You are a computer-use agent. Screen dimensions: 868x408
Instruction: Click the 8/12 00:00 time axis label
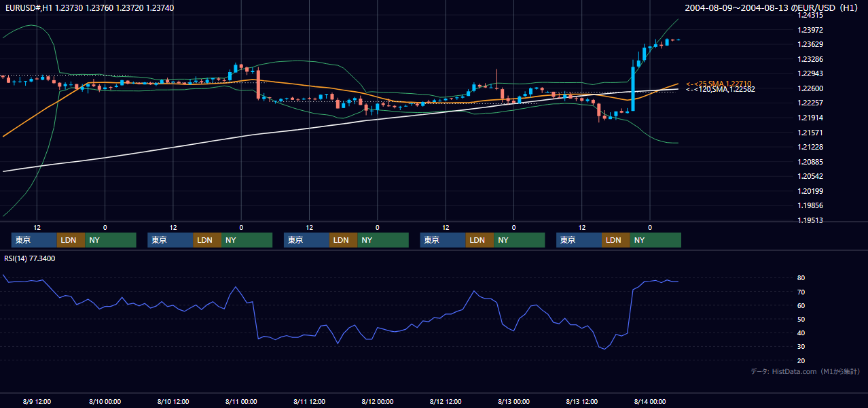[378, 401]
